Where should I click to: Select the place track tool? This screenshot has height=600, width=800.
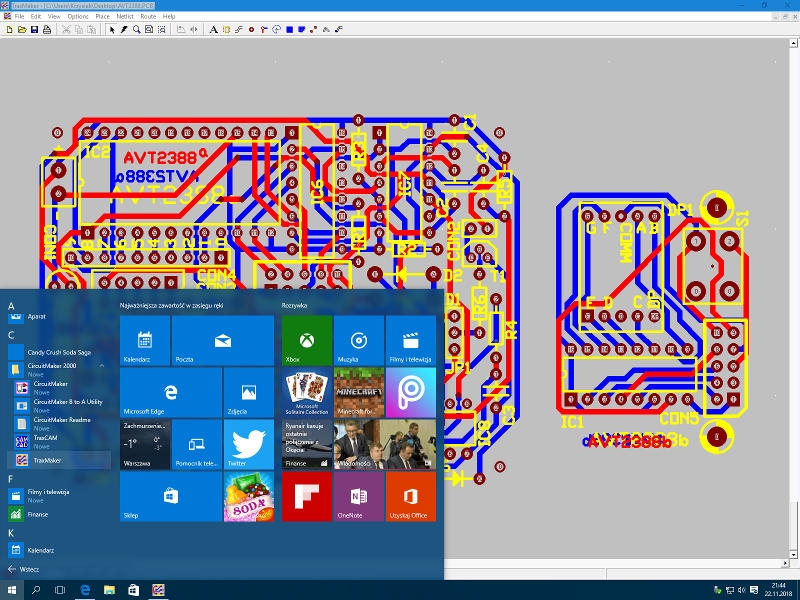(239, 30)
